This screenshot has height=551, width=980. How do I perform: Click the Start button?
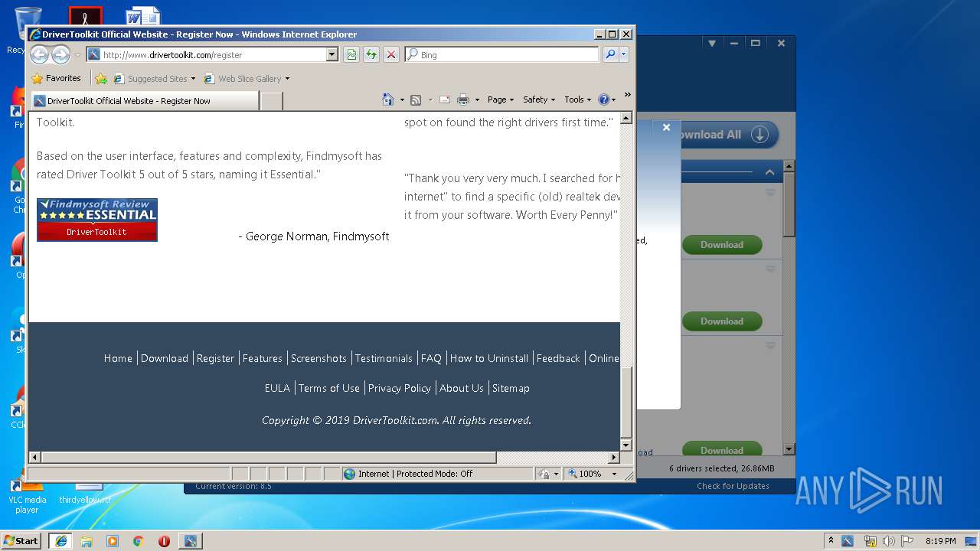[x=21, y=540]
